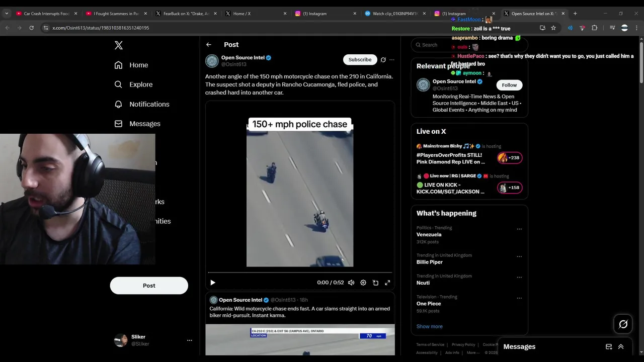The width and height of the screenshot is (644, 362).
Task: Bookmark this page star icon
Action: tap(553, 28)
